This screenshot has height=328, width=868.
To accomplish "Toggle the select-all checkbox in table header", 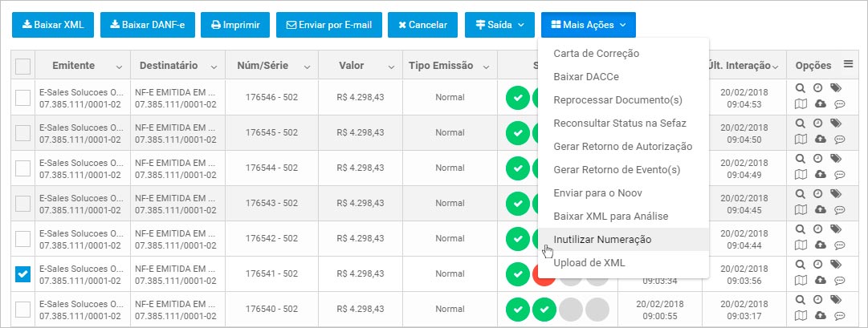I will [x=22, y=66].
